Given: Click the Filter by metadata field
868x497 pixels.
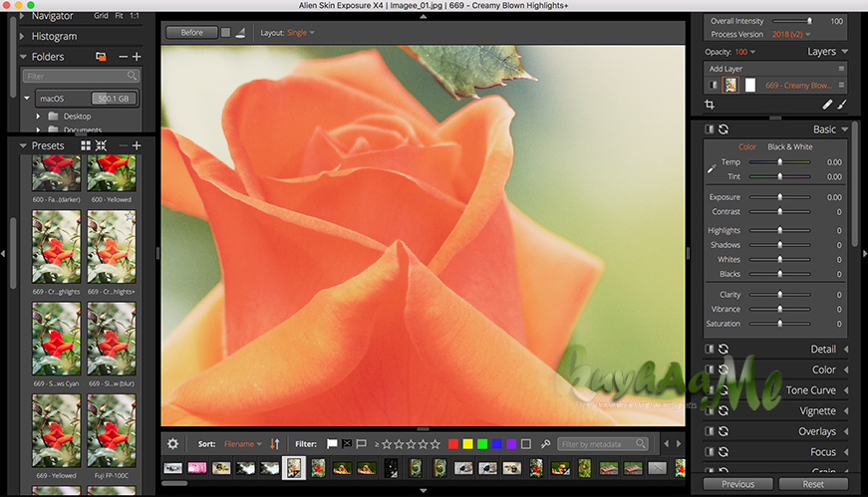Looking at the screenshot, I should pos(603,444).
